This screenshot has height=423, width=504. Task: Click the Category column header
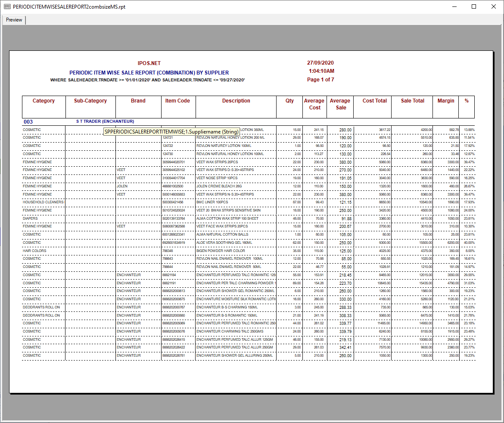click(44, 101)
